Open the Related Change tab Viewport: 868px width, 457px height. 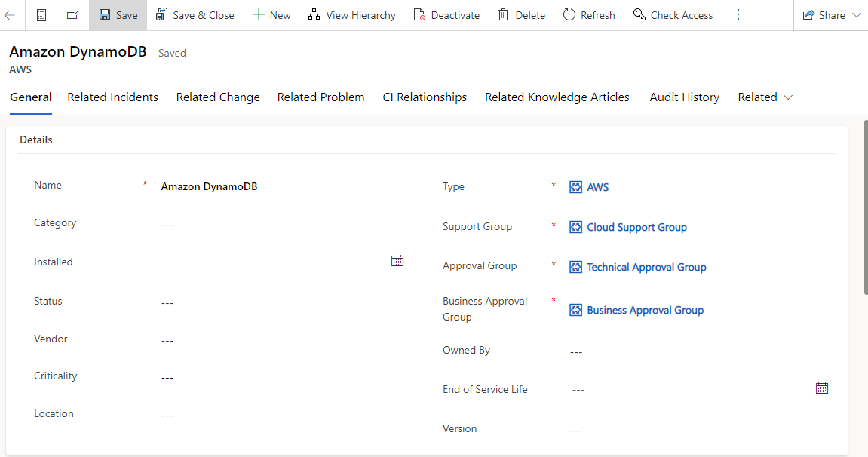tap(218, 97)
